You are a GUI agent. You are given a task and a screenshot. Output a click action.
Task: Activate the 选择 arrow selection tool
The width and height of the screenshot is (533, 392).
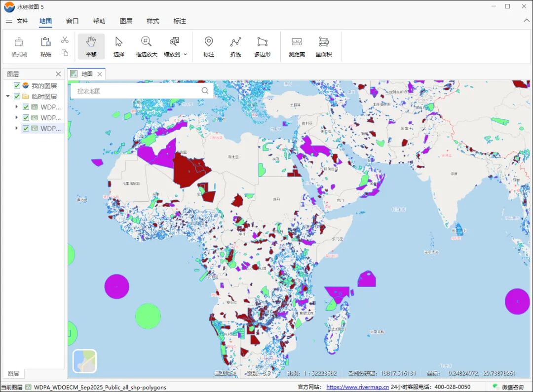118,46
